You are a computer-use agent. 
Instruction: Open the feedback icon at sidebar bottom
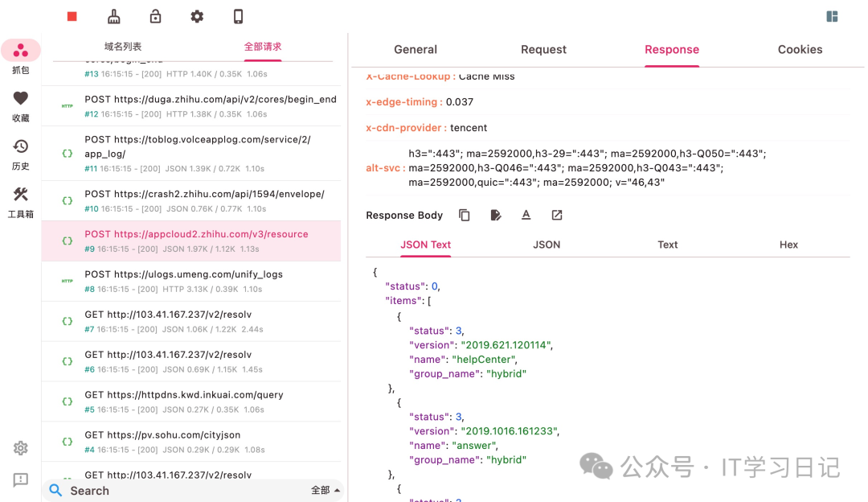(20, 479)
